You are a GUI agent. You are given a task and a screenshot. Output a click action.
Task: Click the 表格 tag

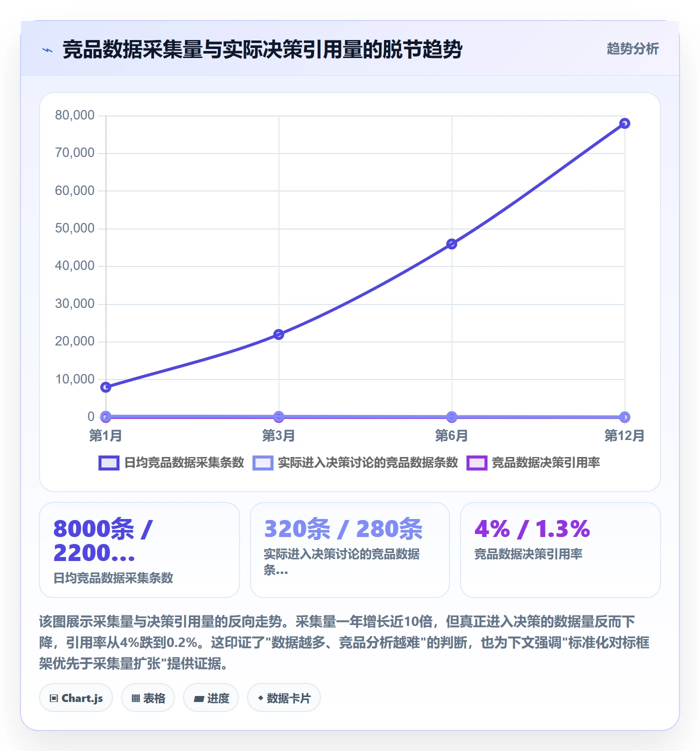(x=148, y=698)
